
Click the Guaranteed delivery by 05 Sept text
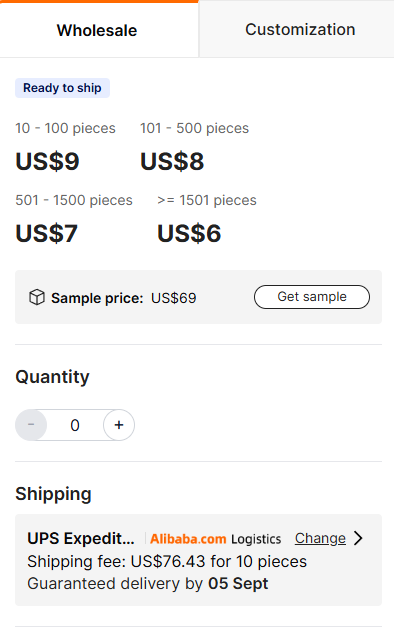tap(148, 583)
